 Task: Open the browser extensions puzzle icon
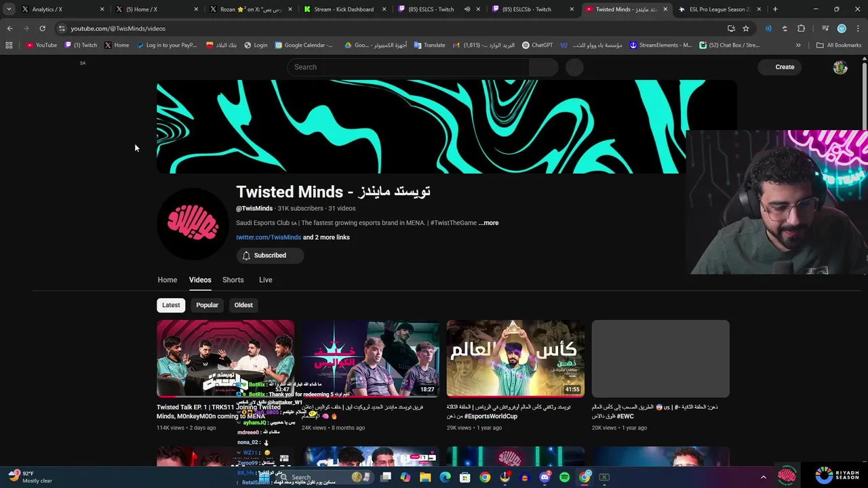click(x=801, y=28)
